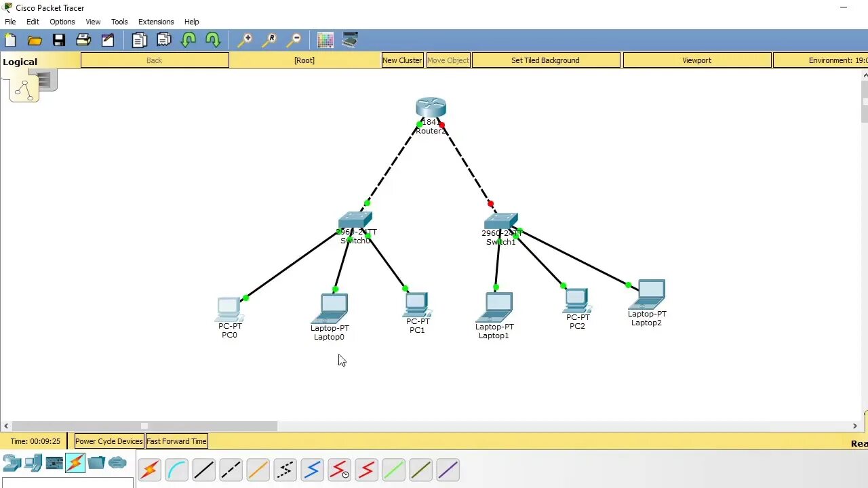Select the Multiuser Connection cloud icon
This screenshot has width=868, height=488.
click(117, 463)
